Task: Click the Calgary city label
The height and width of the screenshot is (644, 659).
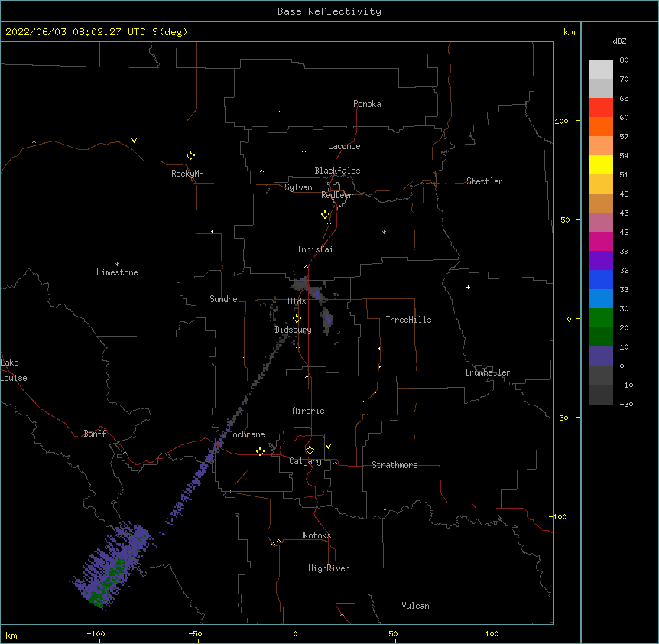Action: (305, 461)
